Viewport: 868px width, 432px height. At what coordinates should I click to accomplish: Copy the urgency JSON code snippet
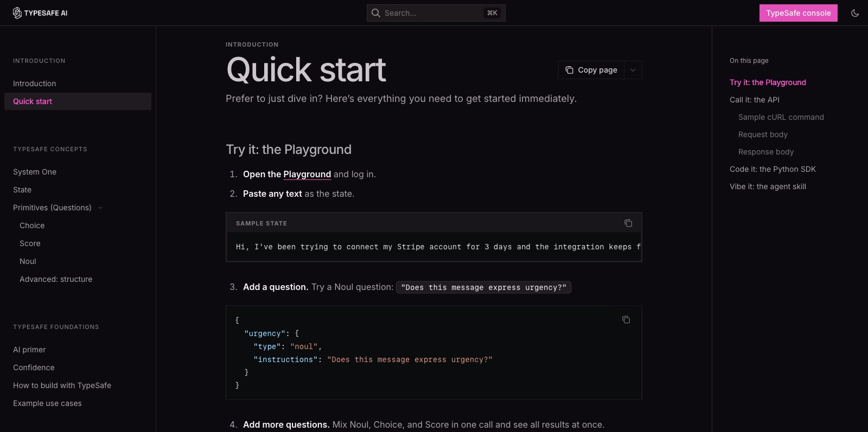click(x=626, y=320)
